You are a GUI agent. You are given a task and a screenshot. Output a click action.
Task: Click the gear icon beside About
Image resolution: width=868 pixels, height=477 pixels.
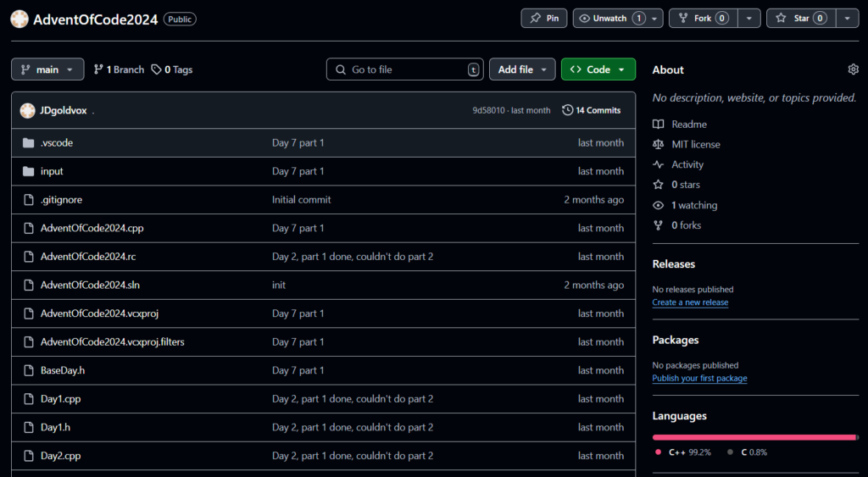853,69
